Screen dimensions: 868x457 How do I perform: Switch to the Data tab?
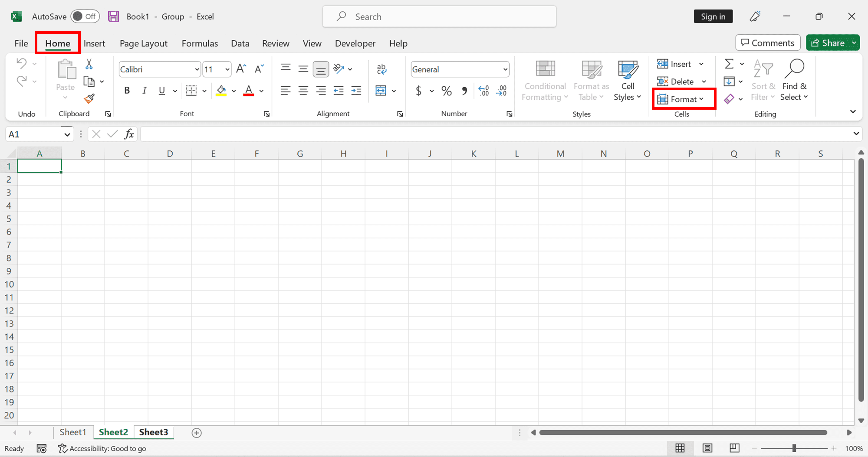(x=240, y=43)
